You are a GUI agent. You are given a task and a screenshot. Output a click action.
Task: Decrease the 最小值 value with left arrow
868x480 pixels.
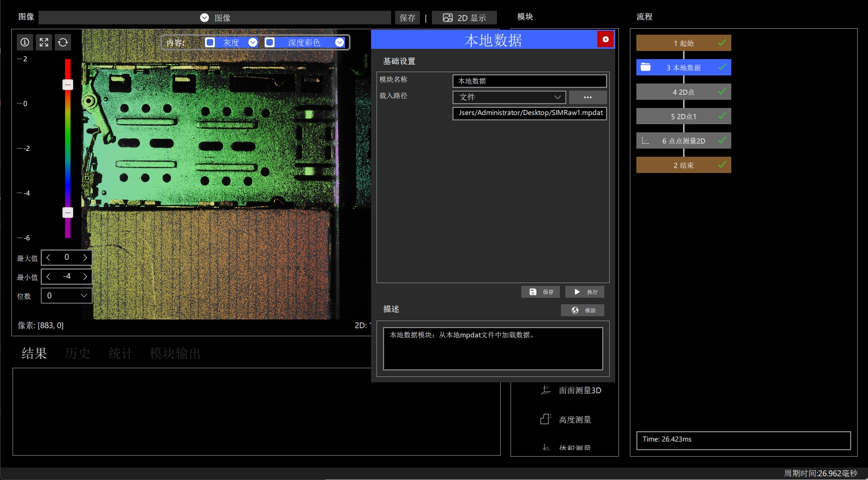click(x=48, y=277)
